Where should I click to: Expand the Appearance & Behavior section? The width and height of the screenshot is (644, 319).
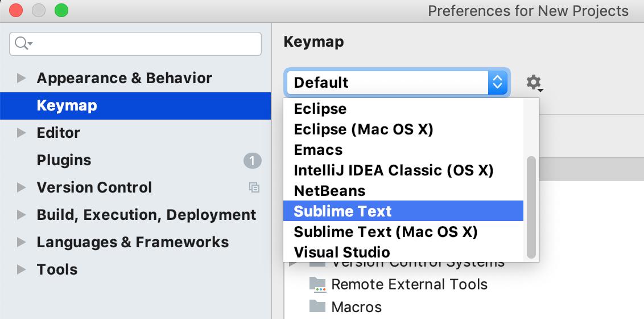21,78
